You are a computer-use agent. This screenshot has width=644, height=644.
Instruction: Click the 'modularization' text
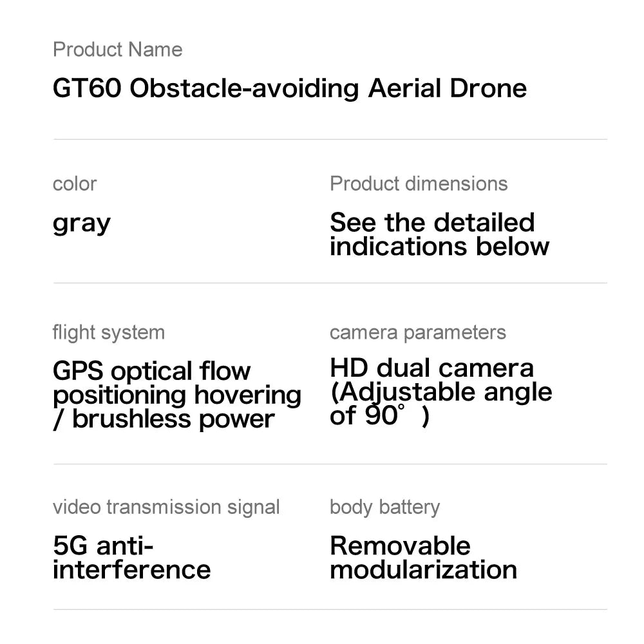click(x=424, y=570)
